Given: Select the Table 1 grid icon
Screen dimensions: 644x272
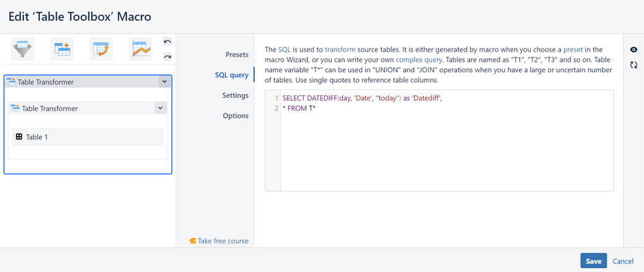Looking at the screenshot, I should coord(19,137).
